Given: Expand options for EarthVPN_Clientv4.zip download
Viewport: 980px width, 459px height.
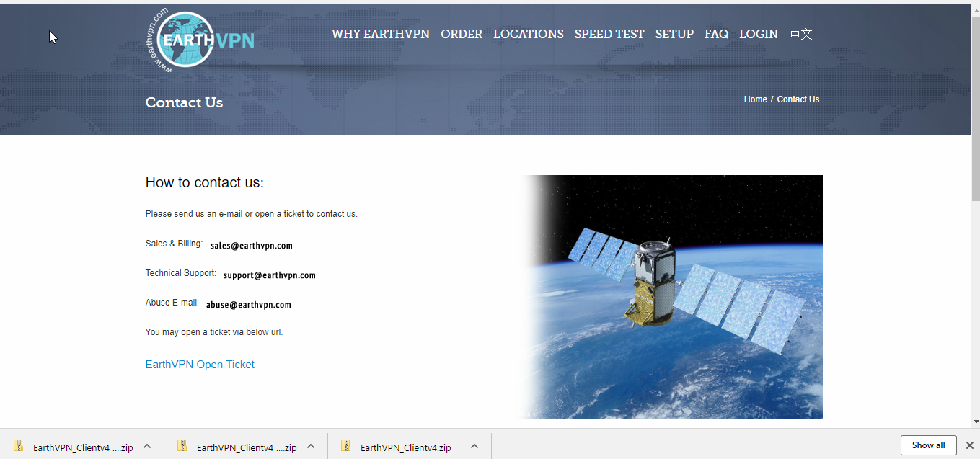Looking at the screenshot, I should point(474,447).
